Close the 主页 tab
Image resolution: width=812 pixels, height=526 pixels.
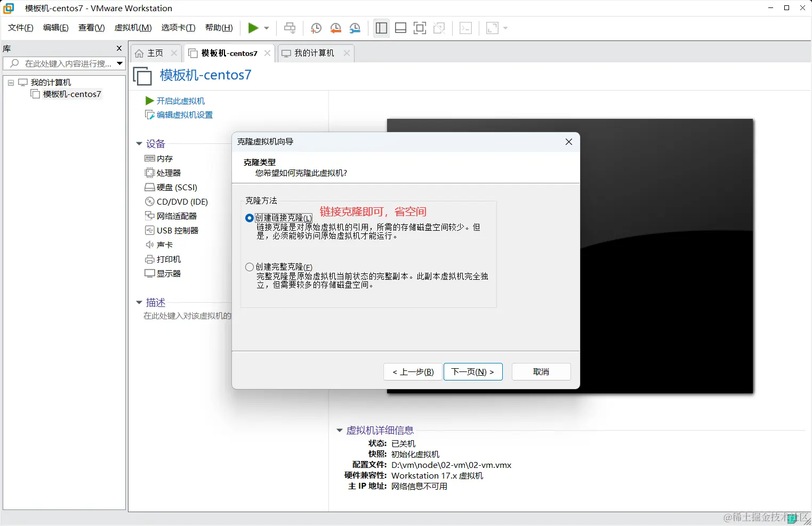pos(174,53)
